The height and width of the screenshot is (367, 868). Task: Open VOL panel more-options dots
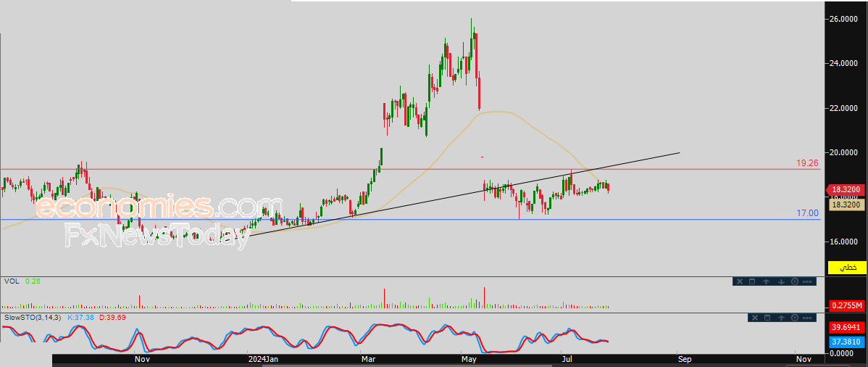(807, 281)
